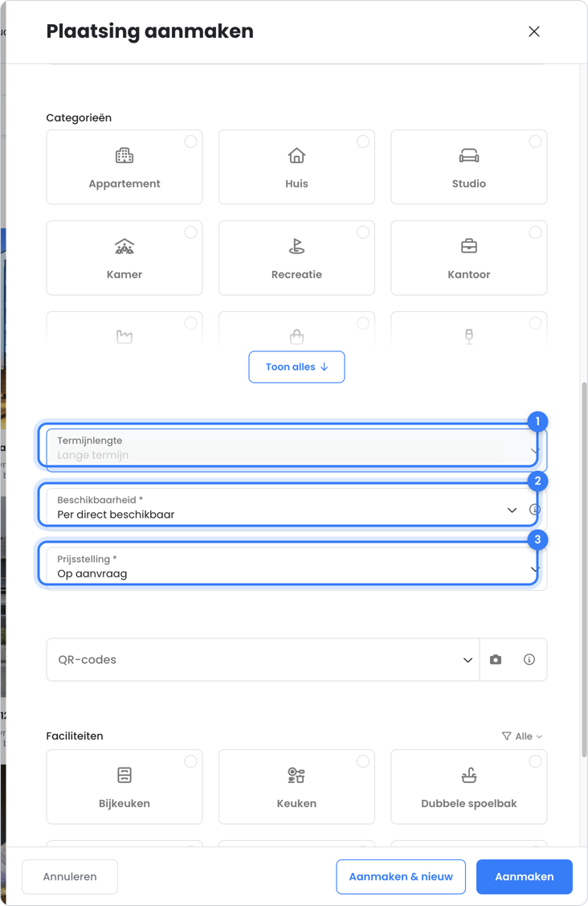Click the Kantoor briefcase icon
588x906 pixels.
(468, 246)
